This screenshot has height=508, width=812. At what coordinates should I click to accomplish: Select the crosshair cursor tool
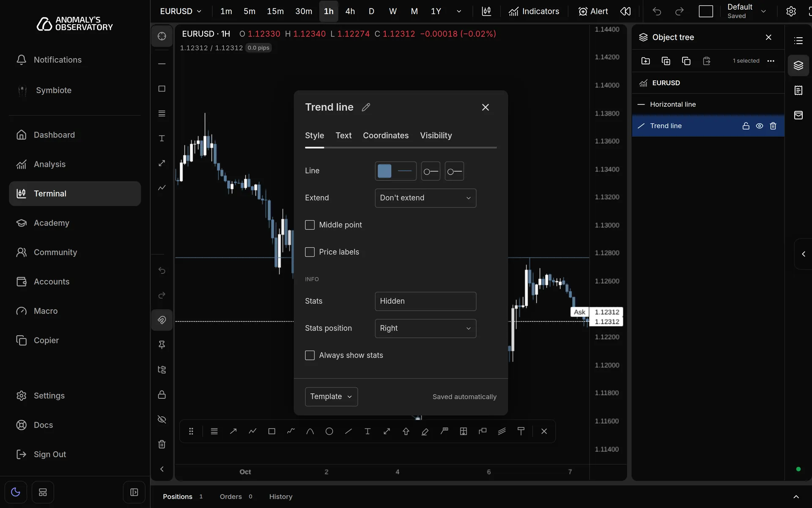coord(162,36)
